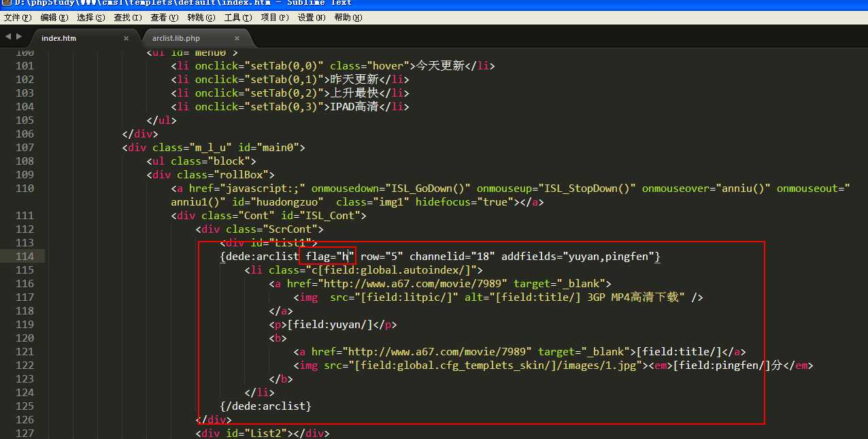Open the 工具(T) menu
The width and height of the screenshot is (868, 439).
(x=238, y=18)
